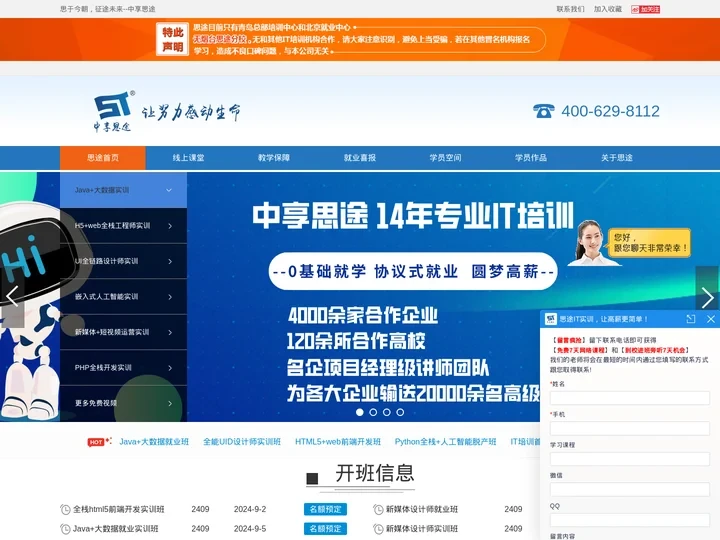
Task: Click the 姓名 input field
Action: (630, 398)
